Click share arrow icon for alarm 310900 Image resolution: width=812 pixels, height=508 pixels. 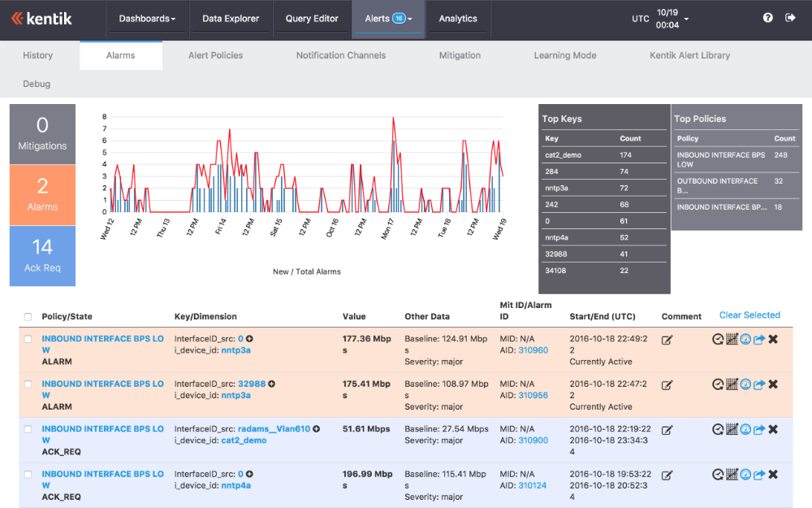(x=759, y=430)
